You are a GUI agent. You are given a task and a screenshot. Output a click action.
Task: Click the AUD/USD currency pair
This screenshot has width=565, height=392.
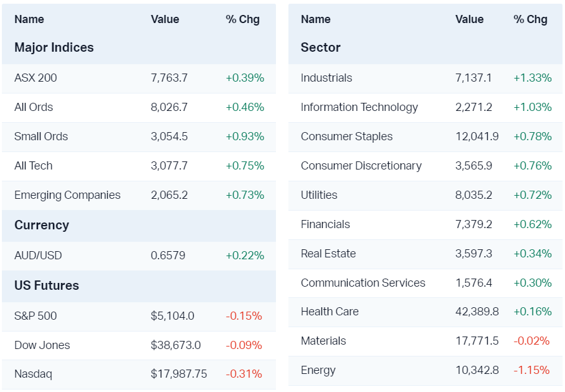click(38, 256)
